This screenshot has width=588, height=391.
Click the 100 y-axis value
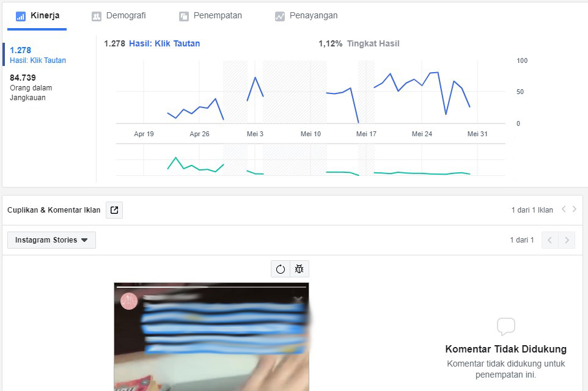pos(522,60)
